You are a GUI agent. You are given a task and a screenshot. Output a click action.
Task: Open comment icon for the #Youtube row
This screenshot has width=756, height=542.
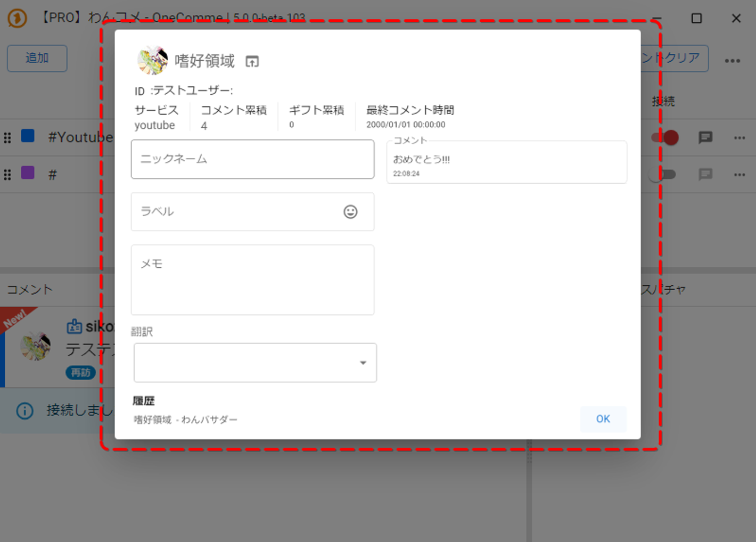705,138
